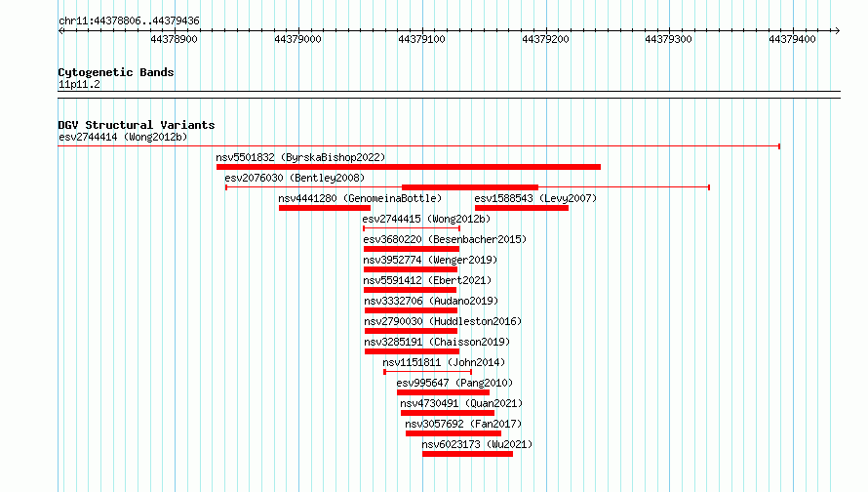
Task: Click the nsv1151811 (John2014) label
Action: (444, 362)
